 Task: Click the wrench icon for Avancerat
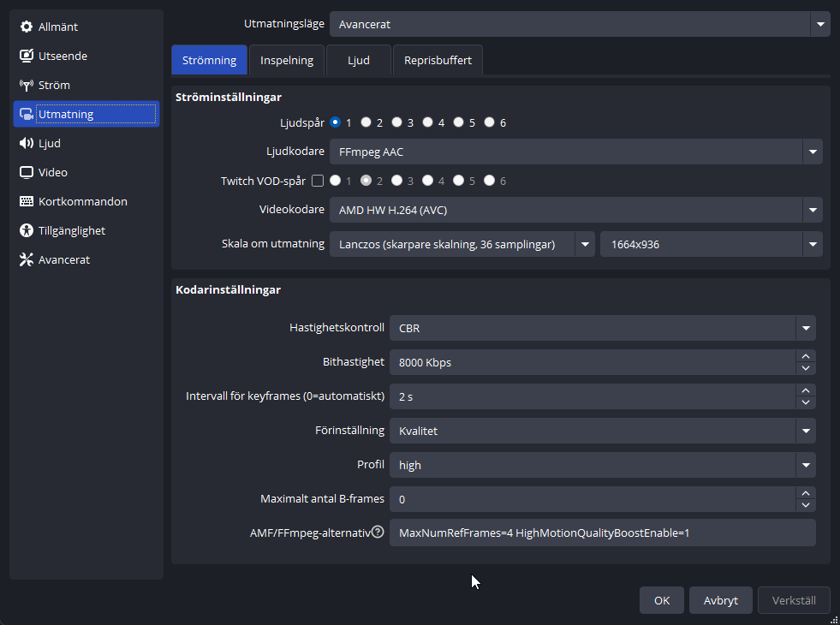coord(27,260)
